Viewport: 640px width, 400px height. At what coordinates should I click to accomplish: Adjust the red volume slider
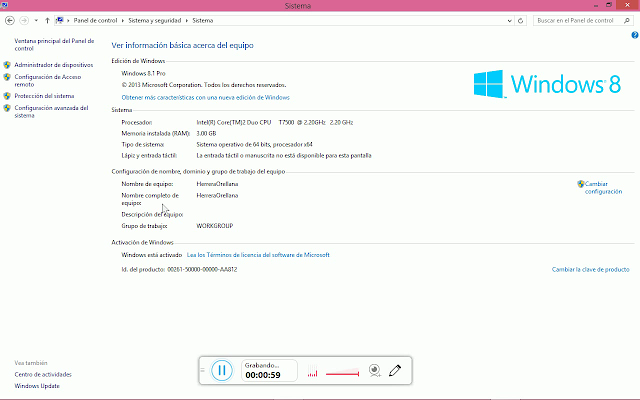(342, 373)
